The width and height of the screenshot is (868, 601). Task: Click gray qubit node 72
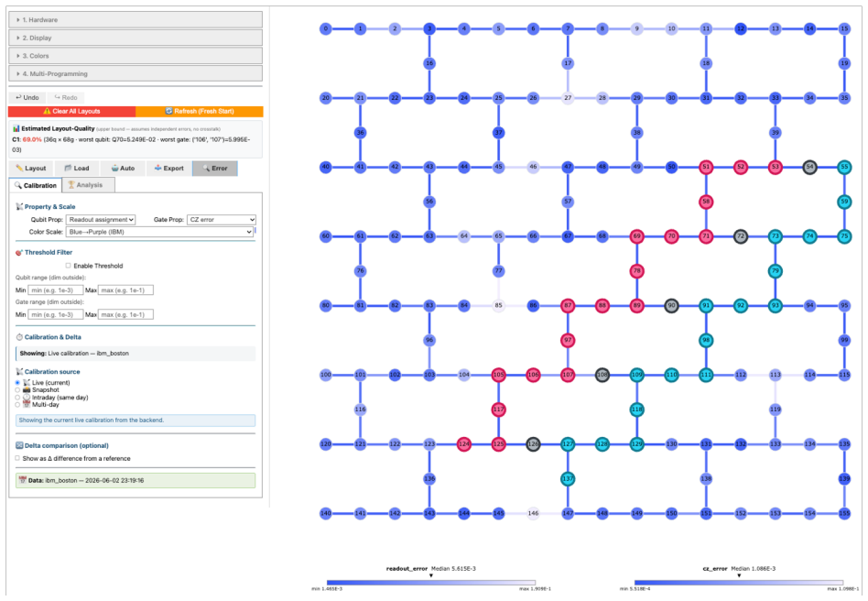tap(741, 236)
